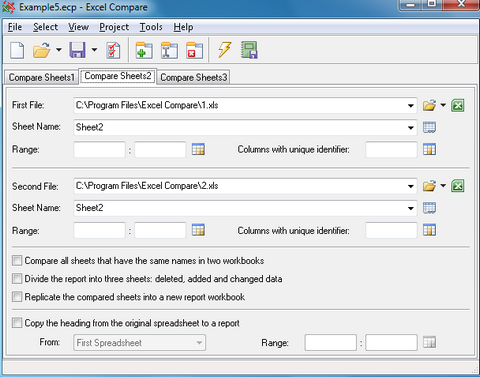The image size is (480, 377).
Task: Save project with the floppy disk icon
Action: [77, 50]
